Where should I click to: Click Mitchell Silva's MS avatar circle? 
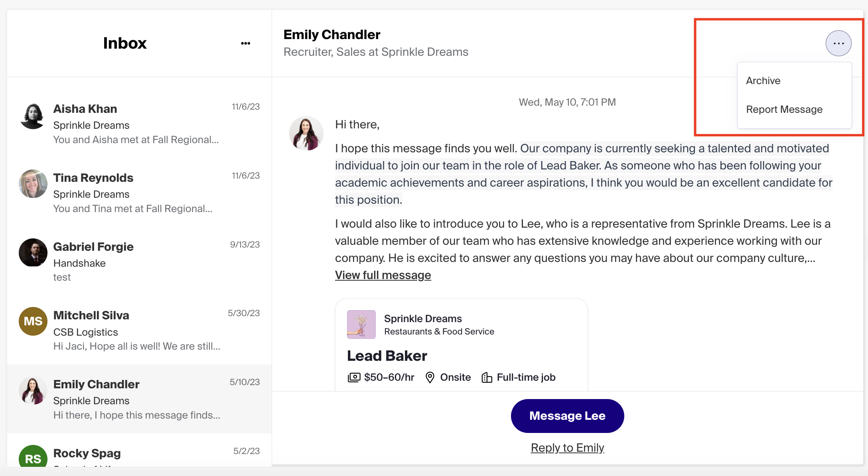tap(33, 321)
